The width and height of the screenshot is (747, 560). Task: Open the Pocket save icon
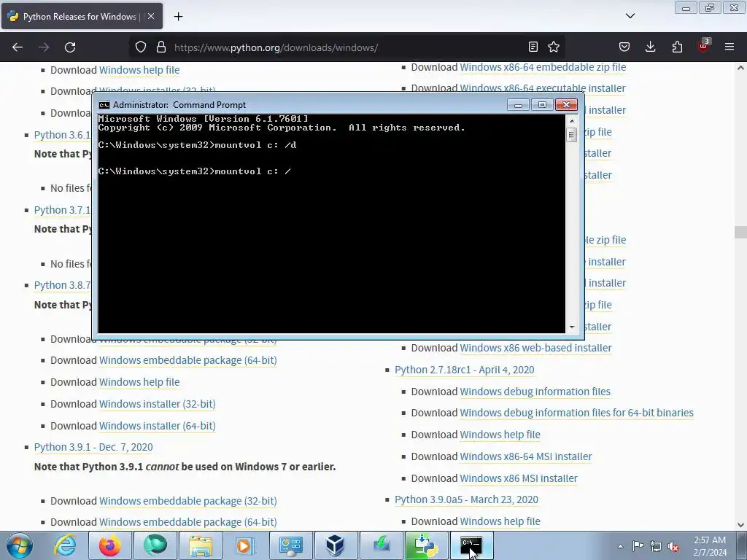[624, 47]
